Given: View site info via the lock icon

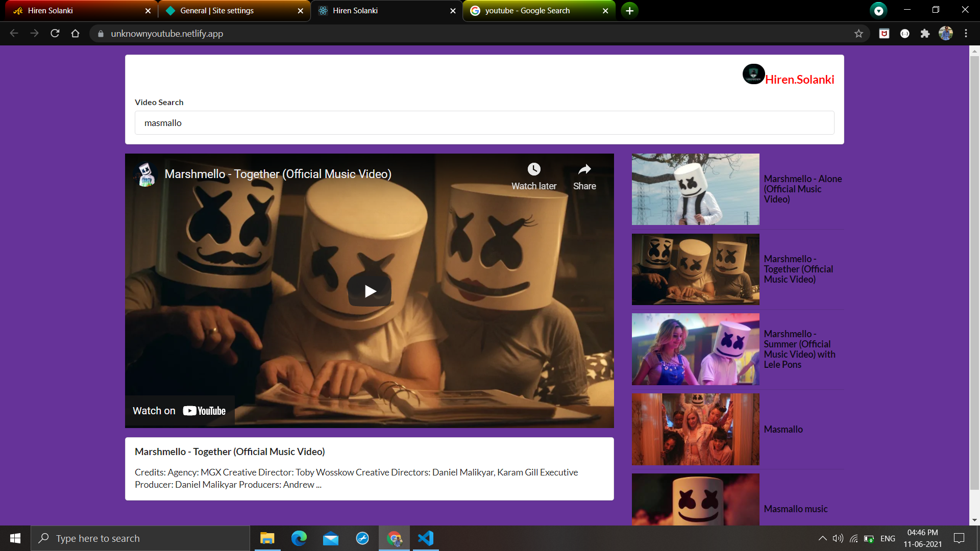Looking at the screenshot, I should 101,34.
